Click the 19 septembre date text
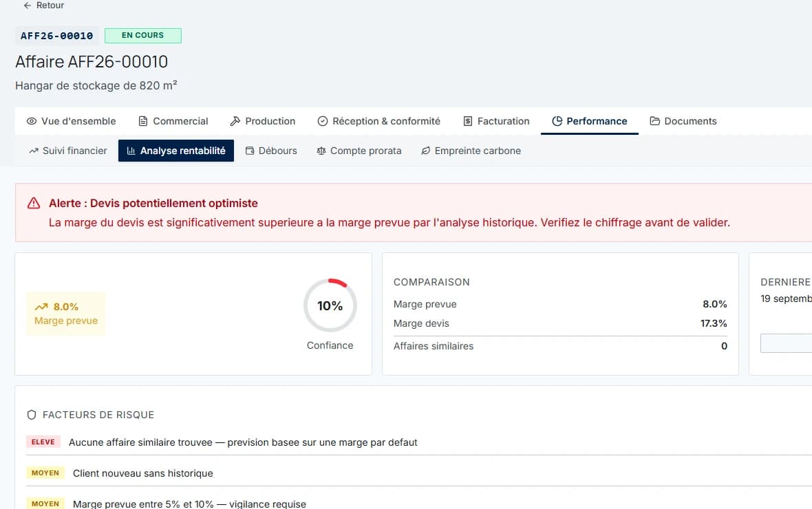The height and width of the screenshot is (509, 812). [x=786, y=299]
